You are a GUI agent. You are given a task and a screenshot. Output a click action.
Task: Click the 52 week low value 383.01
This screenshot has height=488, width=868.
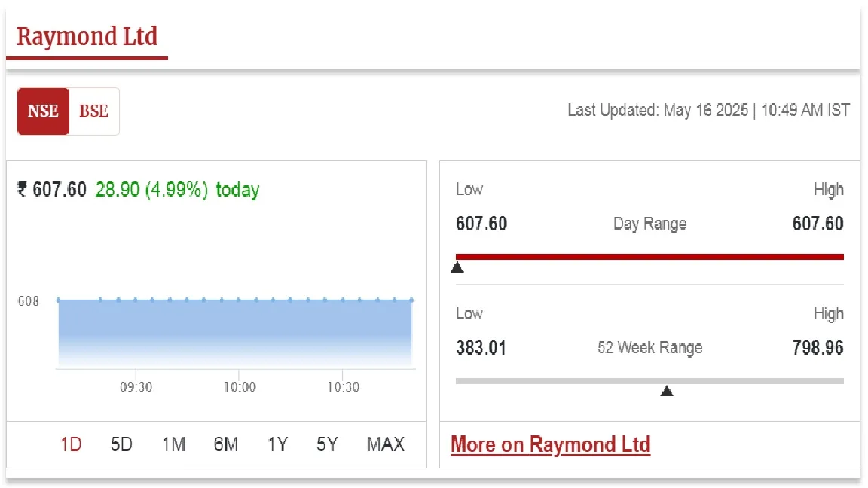point(481,348)
